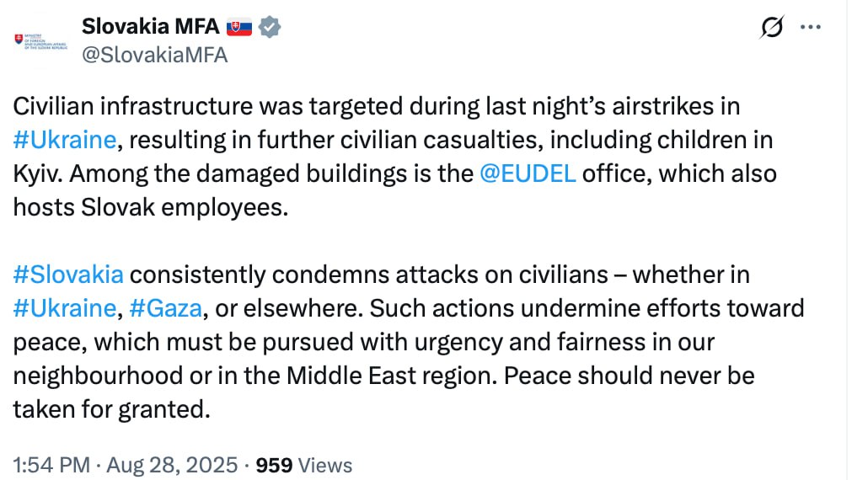Open the #Ukraine hashtag next to #Gaza

point(65,307)
